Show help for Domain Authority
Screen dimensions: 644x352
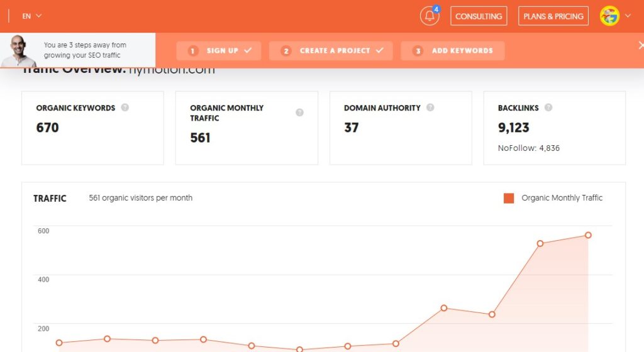[430, 107]
